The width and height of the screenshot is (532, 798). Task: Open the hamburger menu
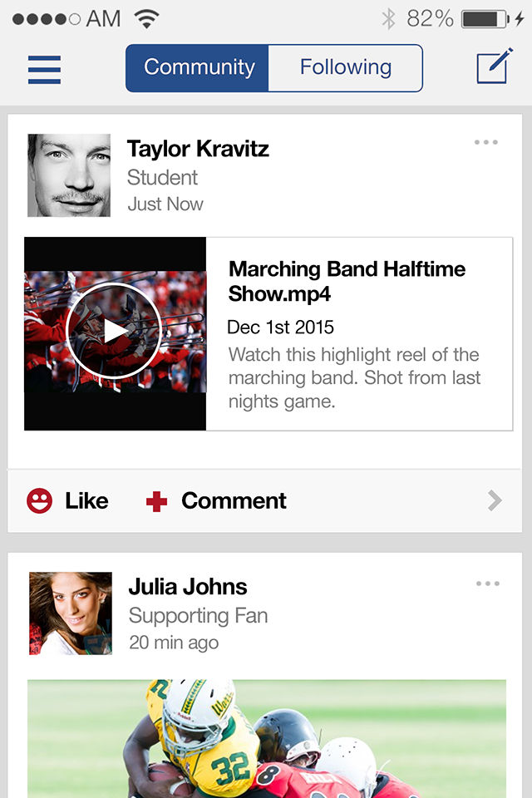(x=44, y=69)
